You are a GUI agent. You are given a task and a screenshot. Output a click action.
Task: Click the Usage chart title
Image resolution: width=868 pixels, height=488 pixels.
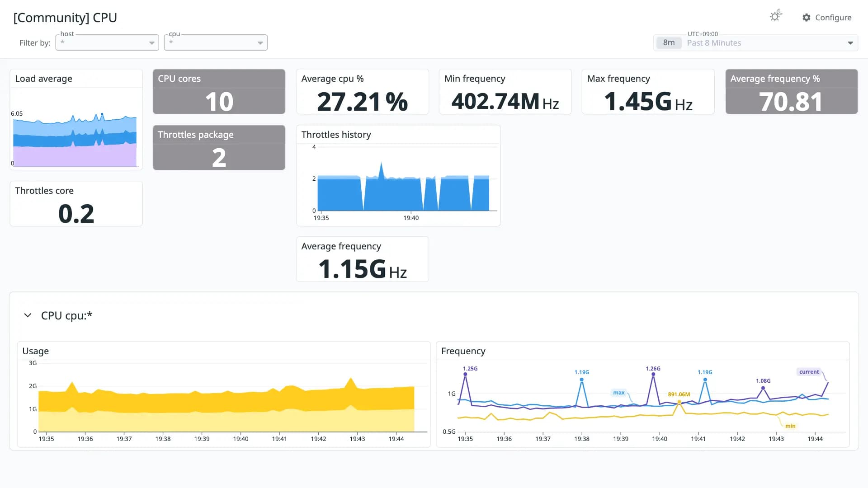pyautogui.click(x=36, y=351)
